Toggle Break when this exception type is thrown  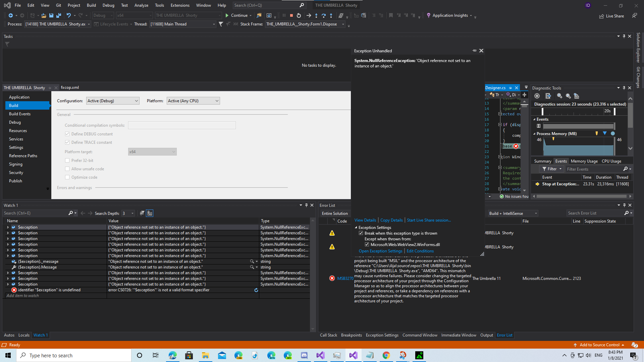point(361,233)
